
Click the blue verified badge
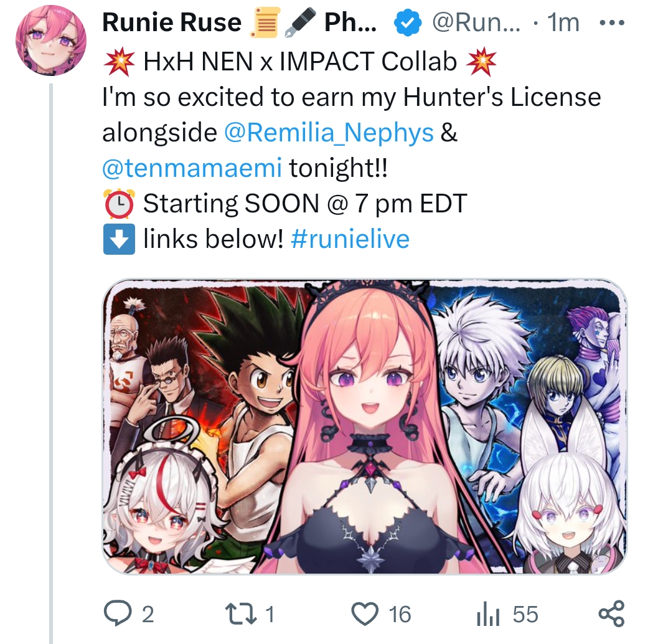[408, 22]
